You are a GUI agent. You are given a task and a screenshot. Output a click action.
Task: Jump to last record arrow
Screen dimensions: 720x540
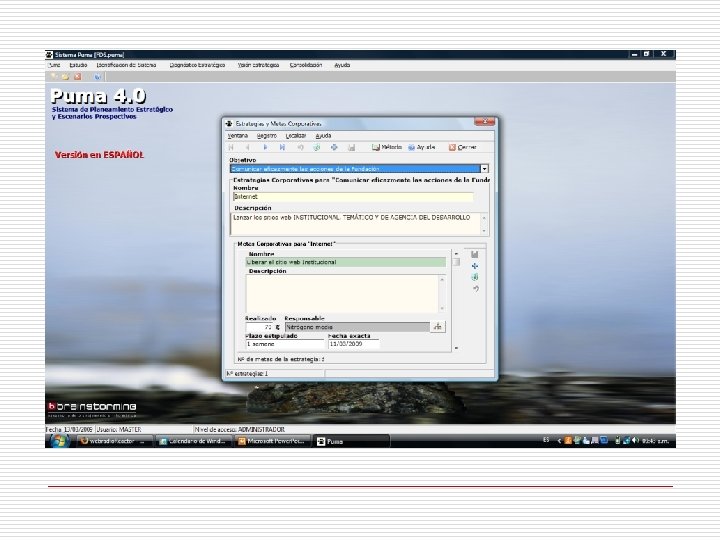tap(282, 147)
